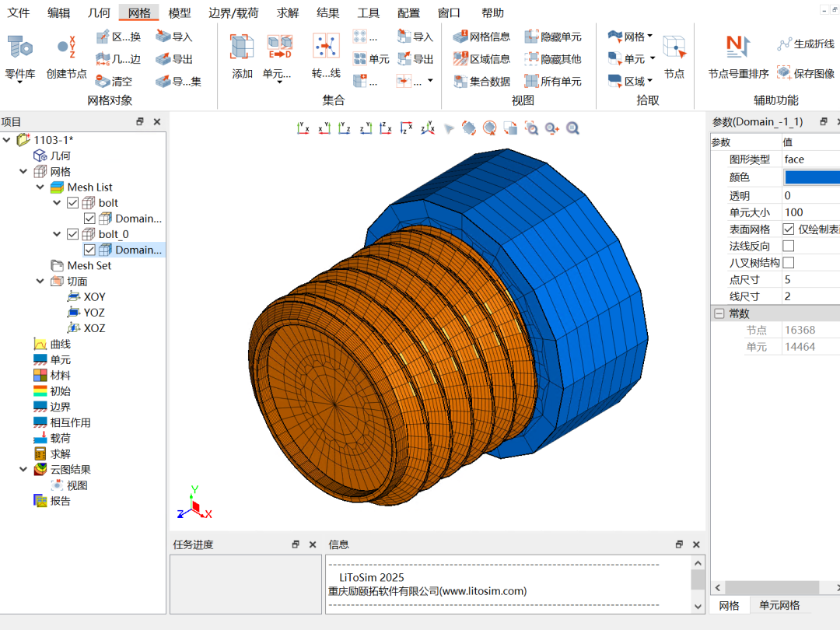
Task: Collapse the 切面 tree node
Action: (x=40, y=282)
